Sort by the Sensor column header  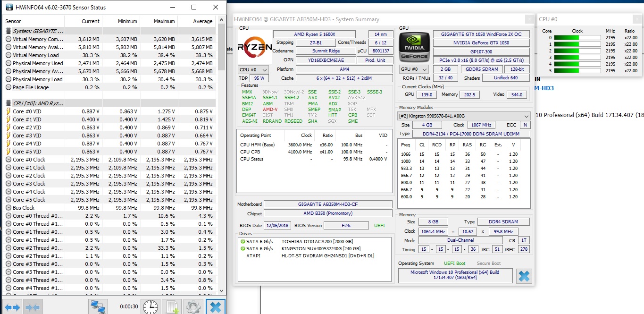coord(34,21)
